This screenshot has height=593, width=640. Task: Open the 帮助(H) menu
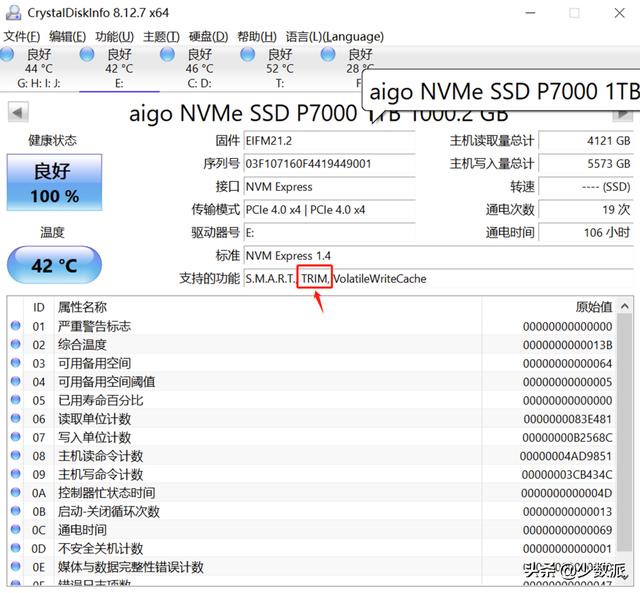click(257, 37)
